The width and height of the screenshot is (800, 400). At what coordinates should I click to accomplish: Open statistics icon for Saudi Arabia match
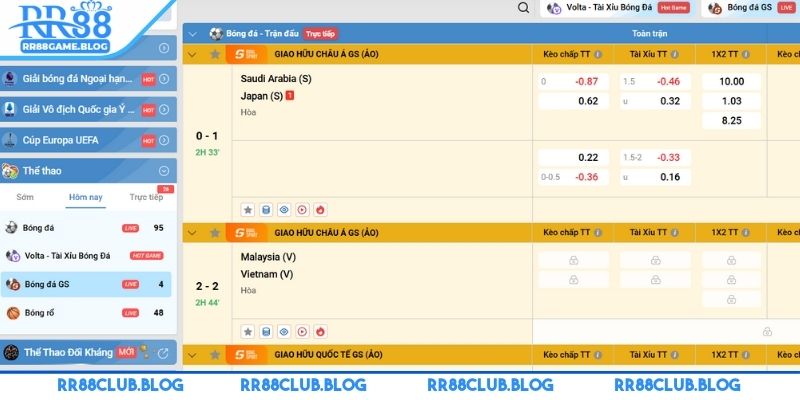[x=266, y=210]
